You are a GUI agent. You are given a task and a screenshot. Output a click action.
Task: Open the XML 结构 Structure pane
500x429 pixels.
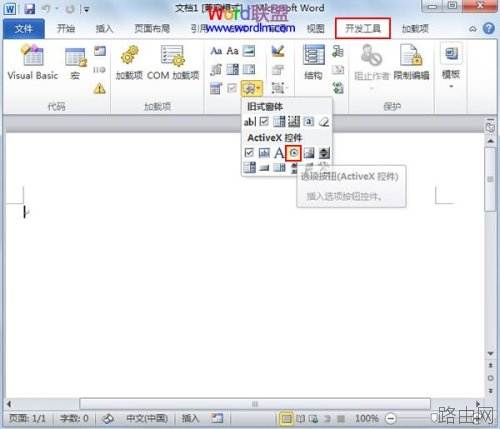click(x=313, y=63)
